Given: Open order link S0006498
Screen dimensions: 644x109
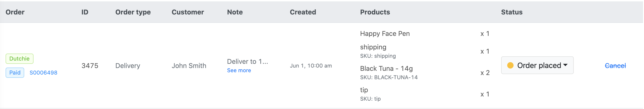Looking at the screenshot, I should [x=43, y=73].
